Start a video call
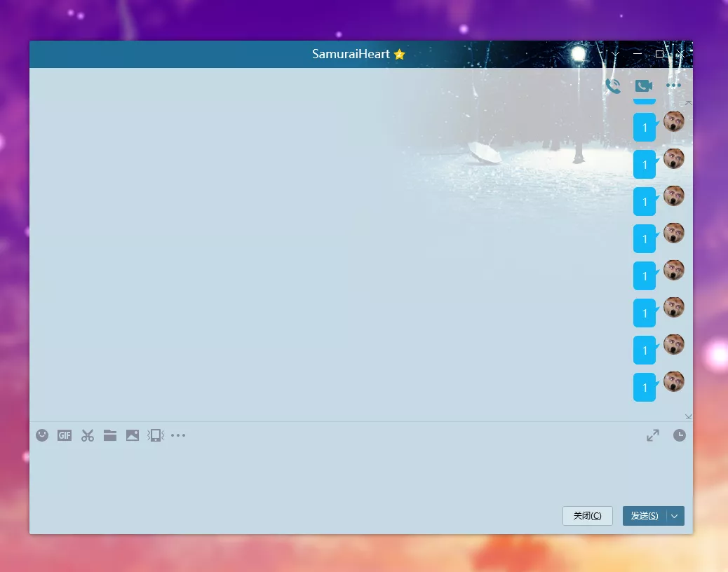 (x=644, y=86)
